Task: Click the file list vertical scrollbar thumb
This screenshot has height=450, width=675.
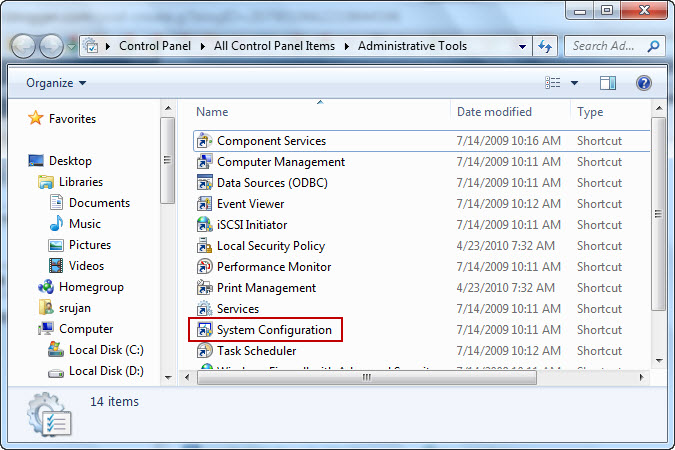Action: [x=658, y=214]
